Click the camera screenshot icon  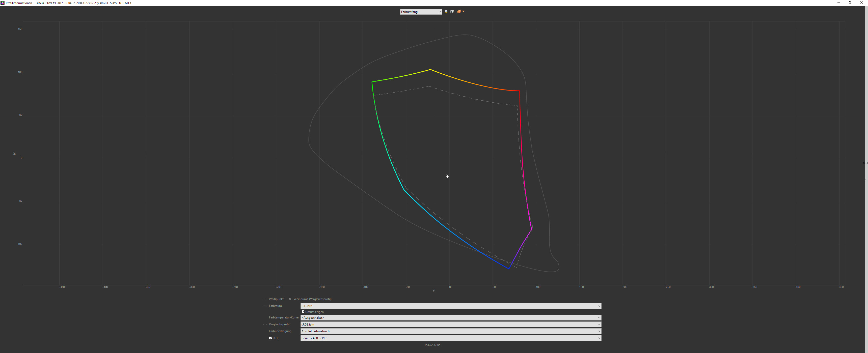tap(452, 12)
